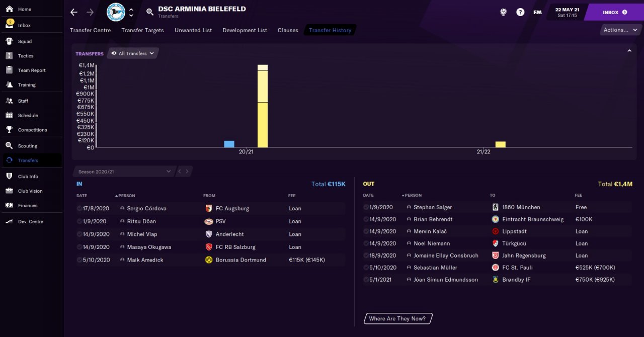
Task: Open the Finances icon
Action: (x=9, y=205)
